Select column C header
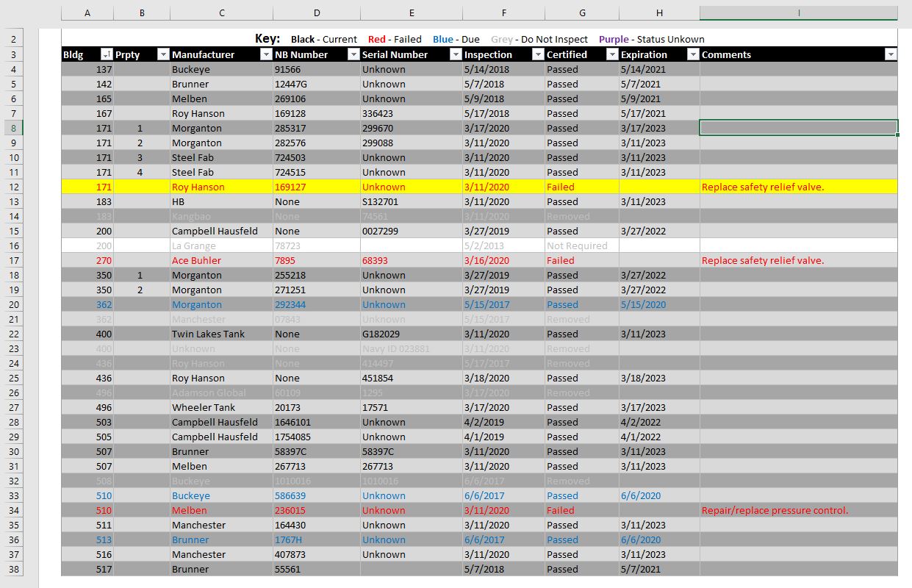This screenshot has width=912, height=588. [221, 13]
